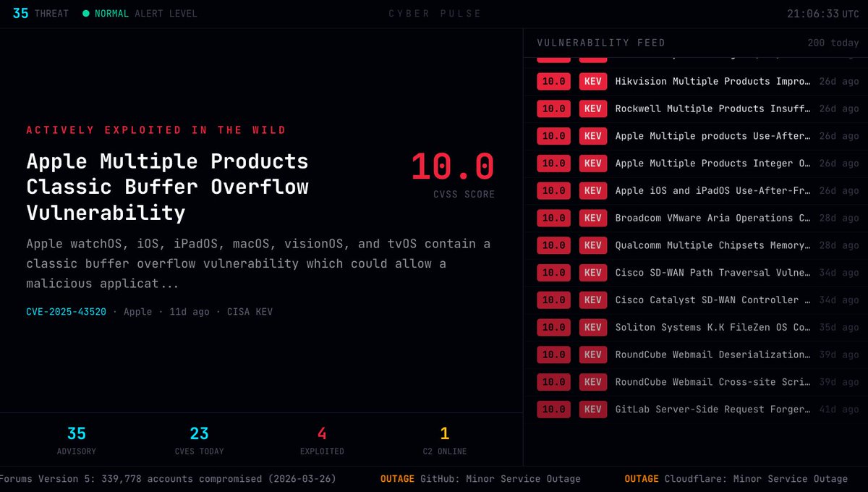This screenshot has height=492, width=868.
Task: Click the ACTIVELY EXPLOITED IN THE WILD banner
Action: point(156,130)
